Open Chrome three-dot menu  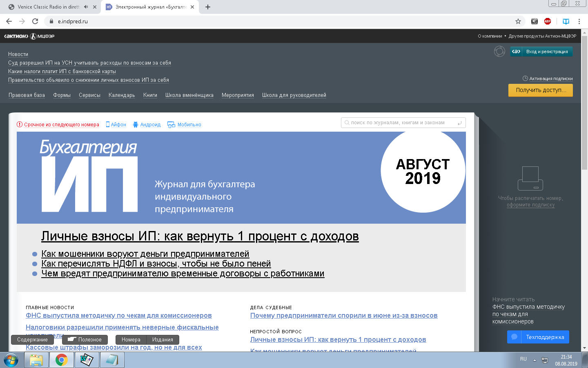pos(579,21)
